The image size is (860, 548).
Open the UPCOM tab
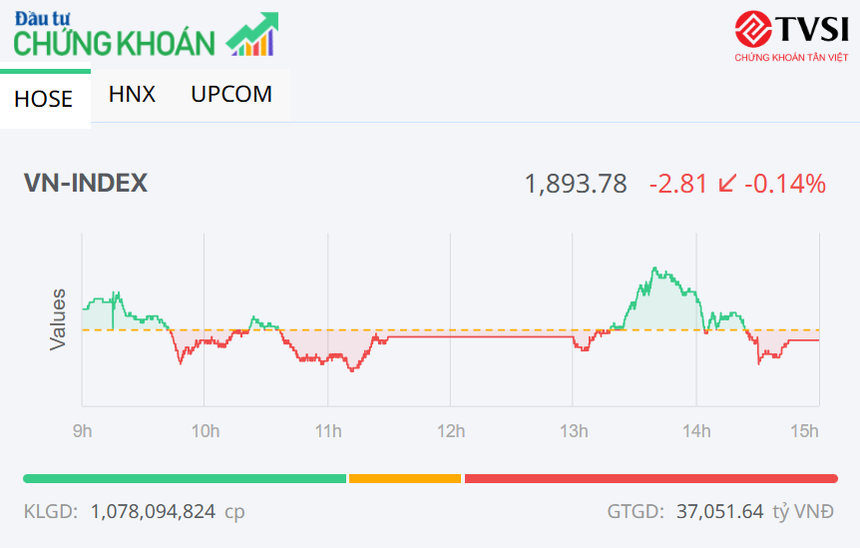click(x=231, y=94)
